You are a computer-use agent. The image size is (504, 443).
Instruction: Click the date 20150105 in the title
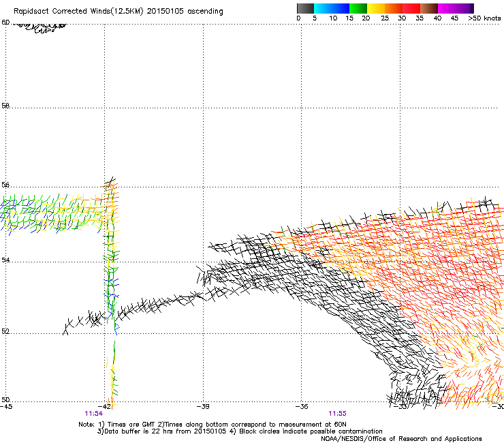pos(166,12)
